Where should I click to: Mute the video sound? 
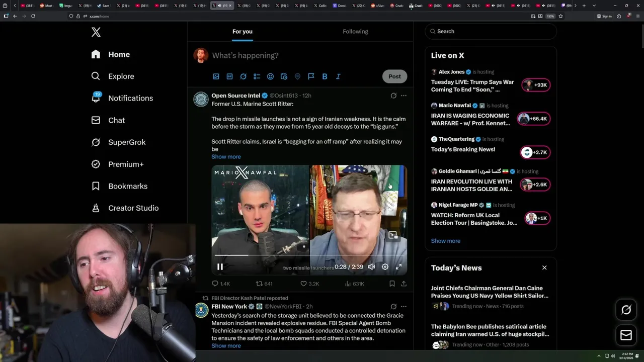[371, 267]
